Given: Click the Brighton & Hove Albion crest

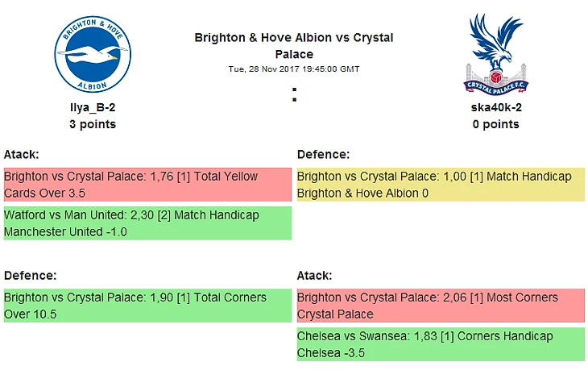Looking at the screenshot, I should pyautogui.click(x=93, y=56).
